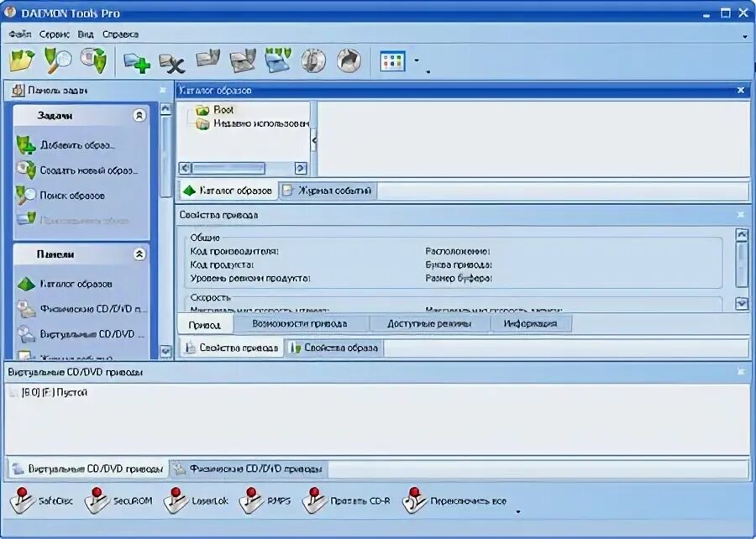Viewport: 756px width, 539px height.
Task: Switch to Физические CD/DVD приводы tab
Action: pyautogui.click(x=249, y=468)
